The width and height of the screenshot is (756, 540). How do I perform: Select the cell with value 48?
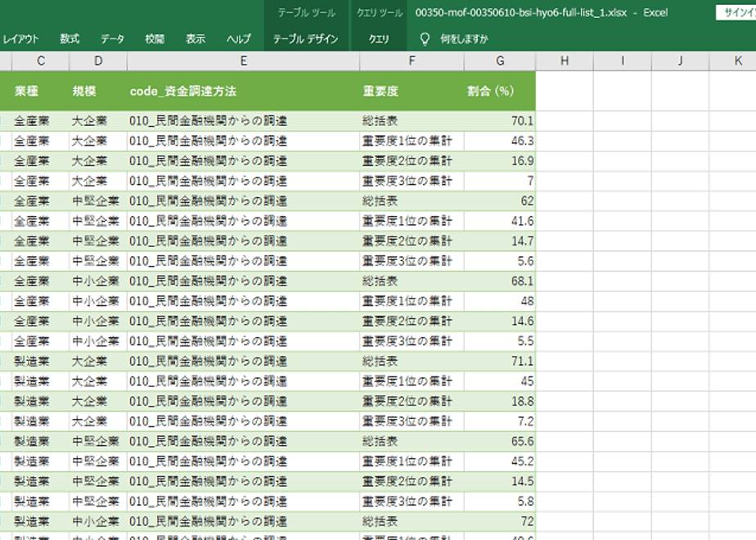coord(500,301)
